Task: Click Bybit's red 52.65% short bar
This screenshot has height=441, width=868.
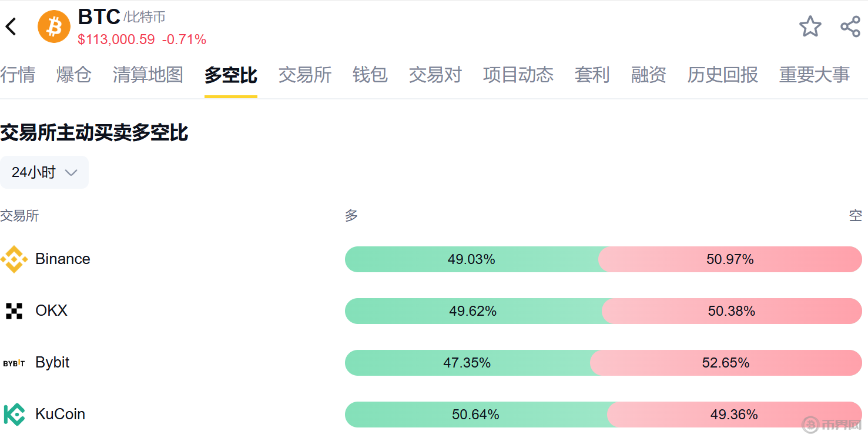Action: (726, 363)
